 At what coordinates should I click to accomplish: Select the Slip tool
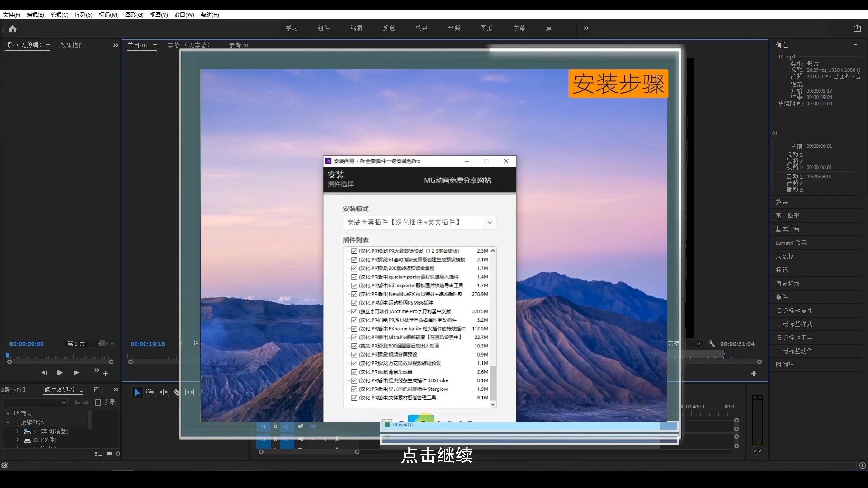(190, 393)
